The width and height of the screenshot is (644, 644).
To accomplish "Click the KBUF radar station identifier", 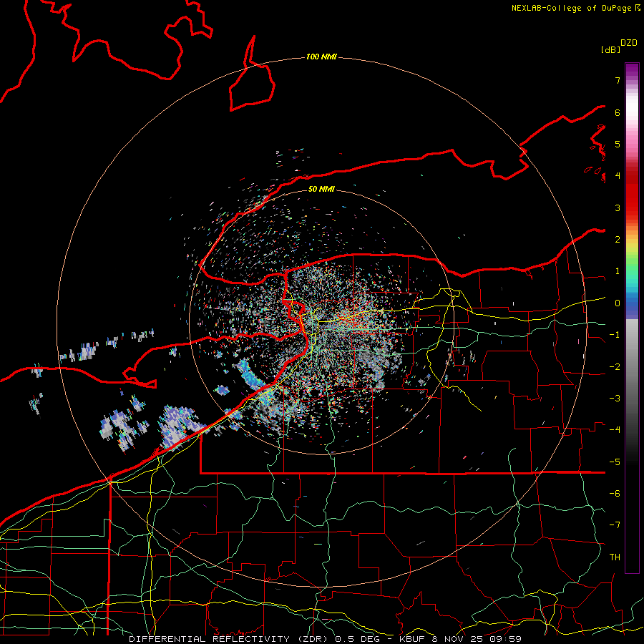I will [413, 639].
